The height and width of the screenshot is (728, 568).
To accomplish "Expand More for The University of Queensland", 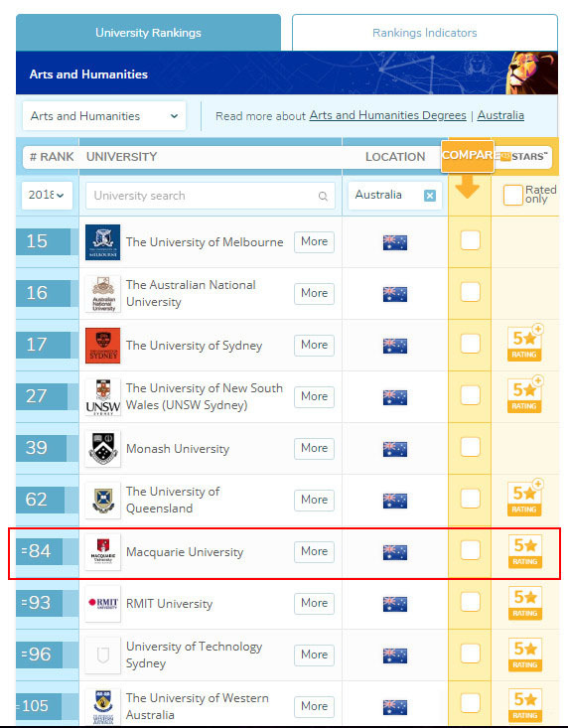I will [x=314, y=500].
